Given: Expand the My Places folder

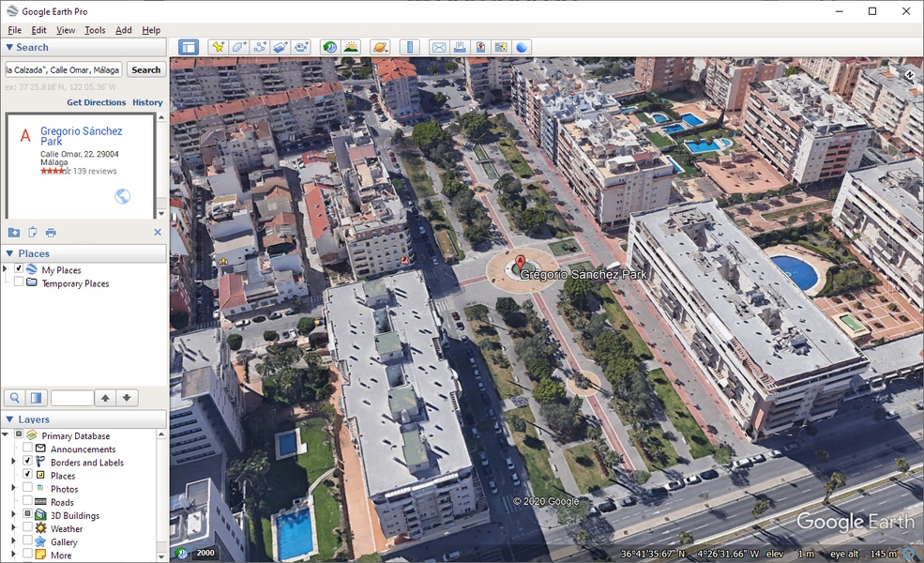Looking at the screenshot, I should [x=6, y=269].
